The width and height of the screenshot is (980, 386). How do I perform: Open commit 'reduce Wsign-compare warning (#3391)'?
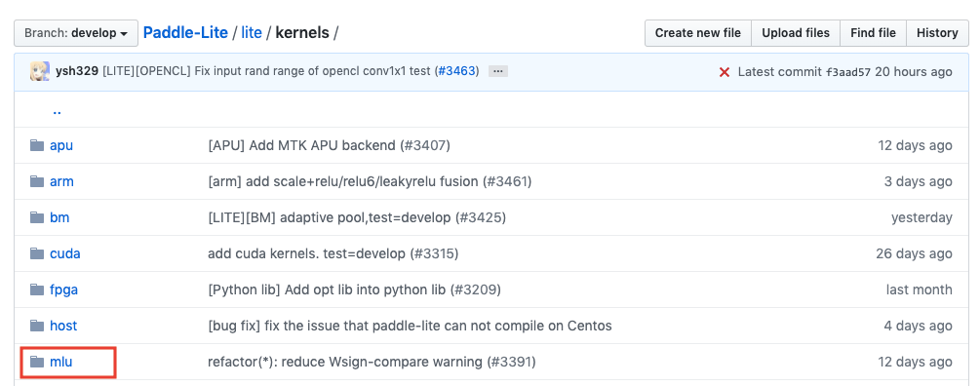coord(372,362)
